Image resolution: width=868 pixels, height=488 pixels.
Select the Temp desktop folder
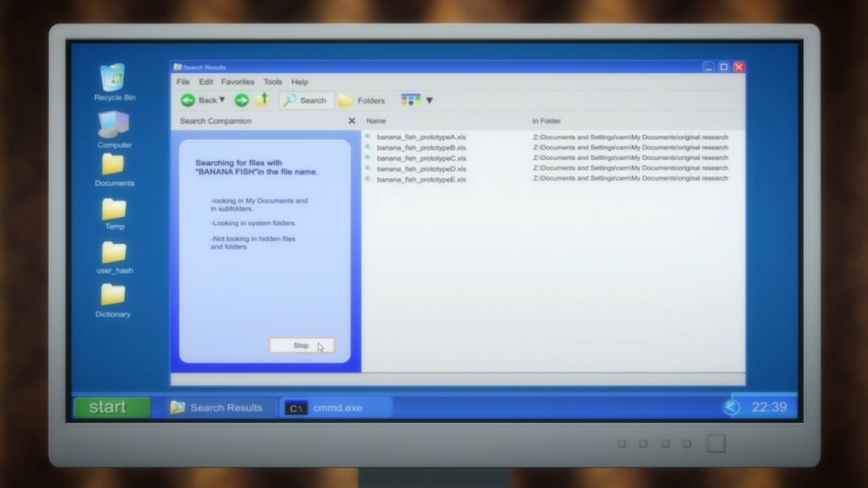[x=114, y=210]
